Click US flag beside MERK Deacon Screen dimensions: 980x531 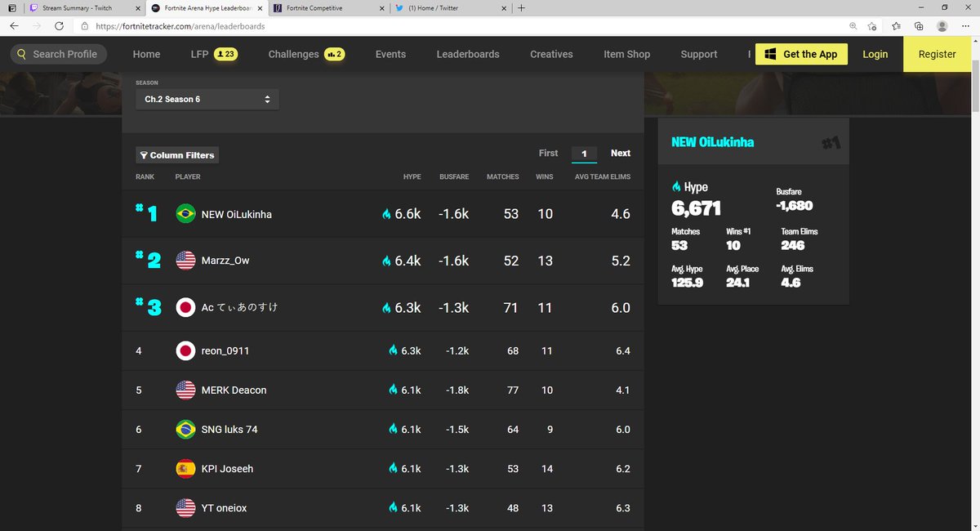click(186, 390)
